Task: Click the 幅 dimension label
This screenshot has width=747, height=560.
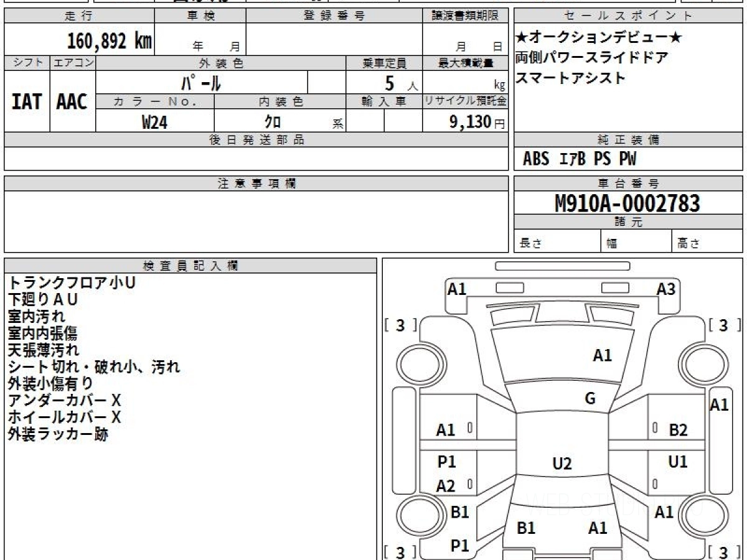Action: 612,244
